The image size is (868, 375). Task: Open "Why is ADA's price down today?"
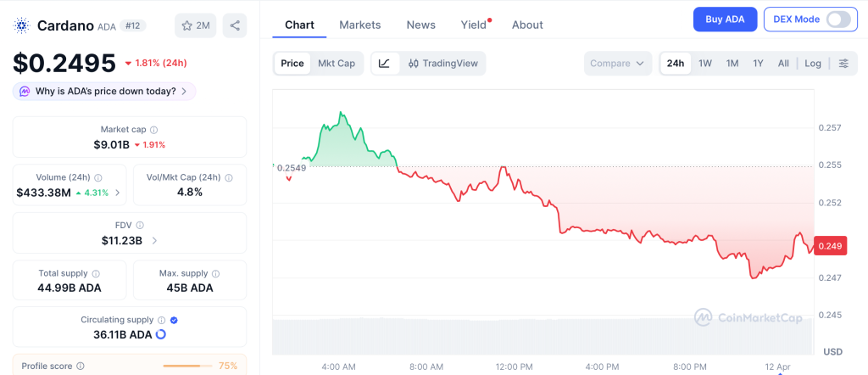(x=105, y=91)
